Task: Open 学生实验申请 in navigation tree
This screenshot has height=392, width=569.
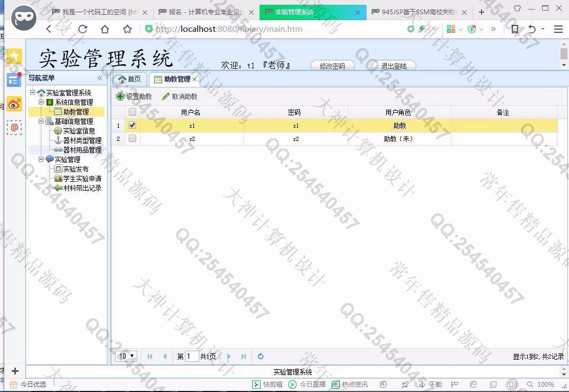Action: coord(82,178)
